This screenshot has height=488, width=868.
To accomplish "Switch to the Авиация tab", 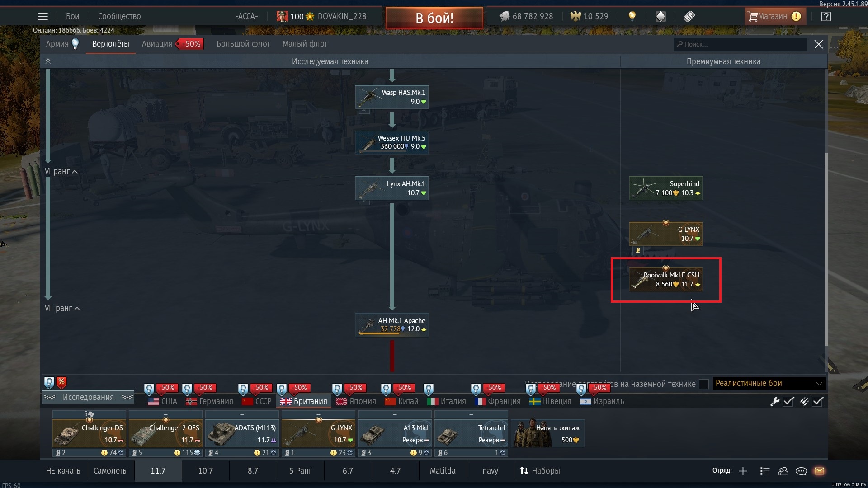I will pyautogui.click(x=157, y=44).
